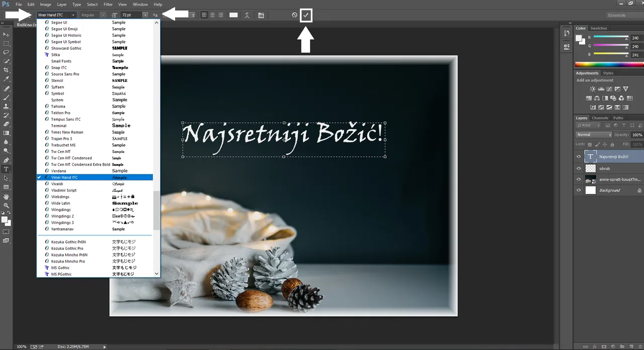Commit the text edit with the checkmark
This screenshot has width=644, height=350.
coord(305,15)
